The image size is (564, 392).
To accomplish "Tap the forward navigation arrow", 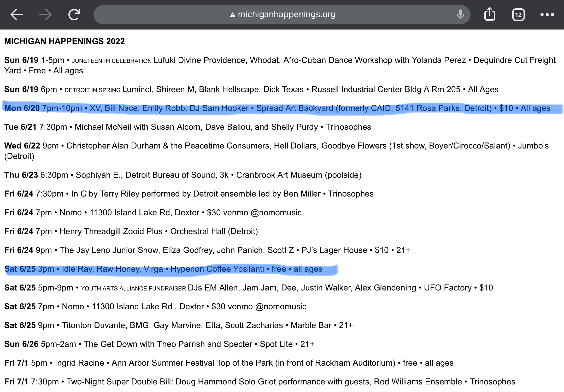I will point(45,15).
